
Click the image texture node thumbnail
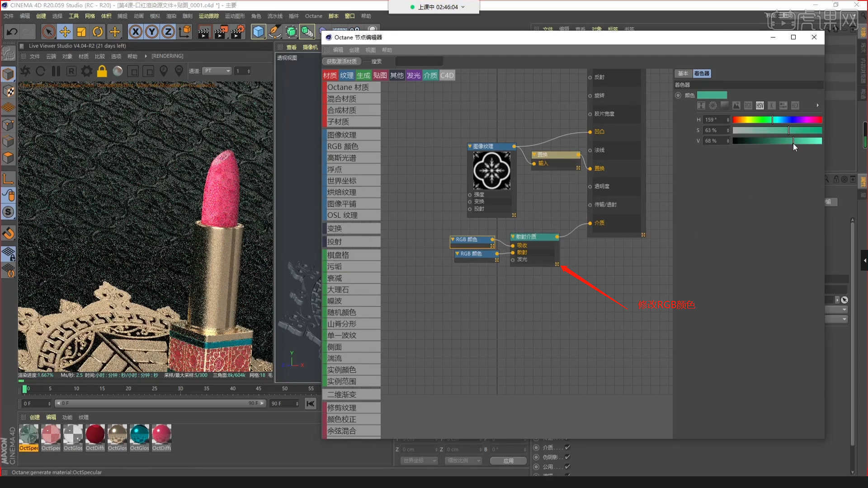coord(492,170)
